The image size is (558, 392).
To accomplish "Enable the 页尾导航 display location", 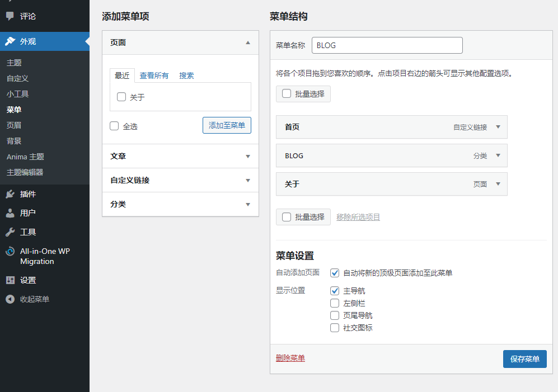I will (335, 315).
